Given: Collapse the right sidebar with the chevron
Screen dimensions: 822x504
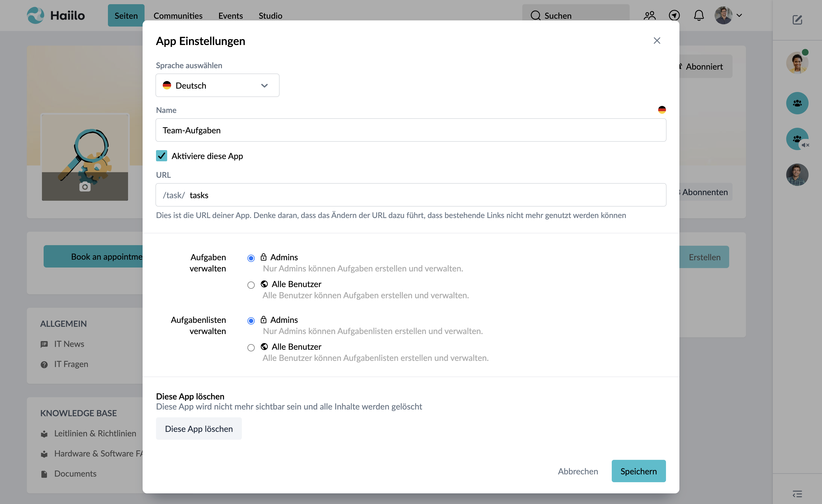Looking at the screenshot, I should pyautogui.click(x=798, y=493).
